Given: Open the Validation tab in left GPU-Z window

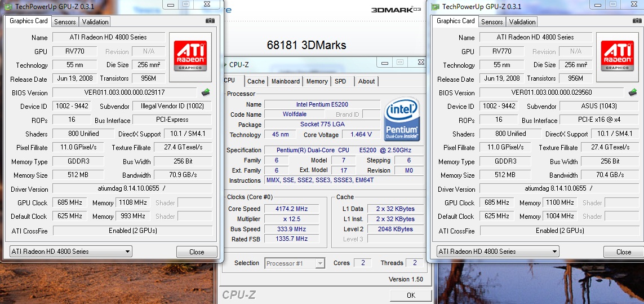Looking at the screenshot, I should 95,22.
